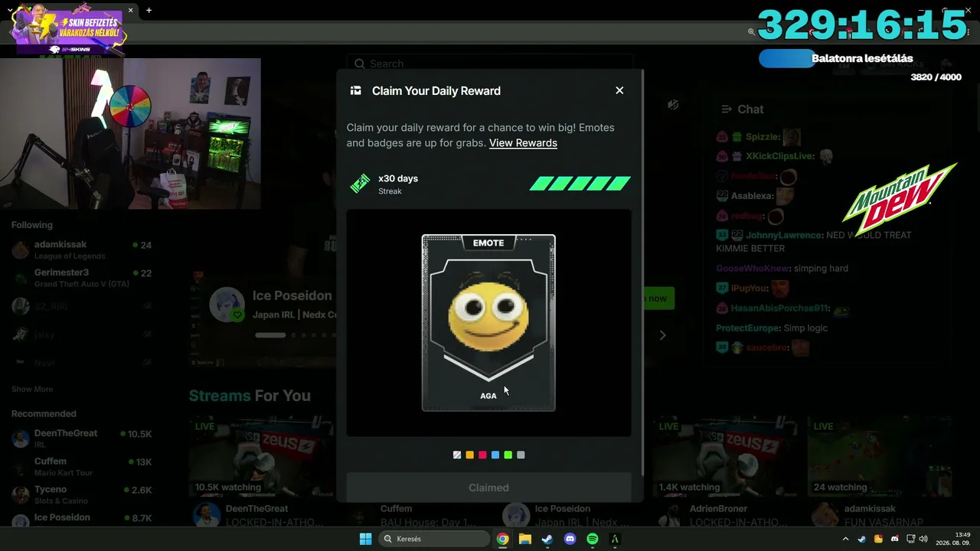Open the network tray icon
Screen dimensions: 980x551
[910, 539]
